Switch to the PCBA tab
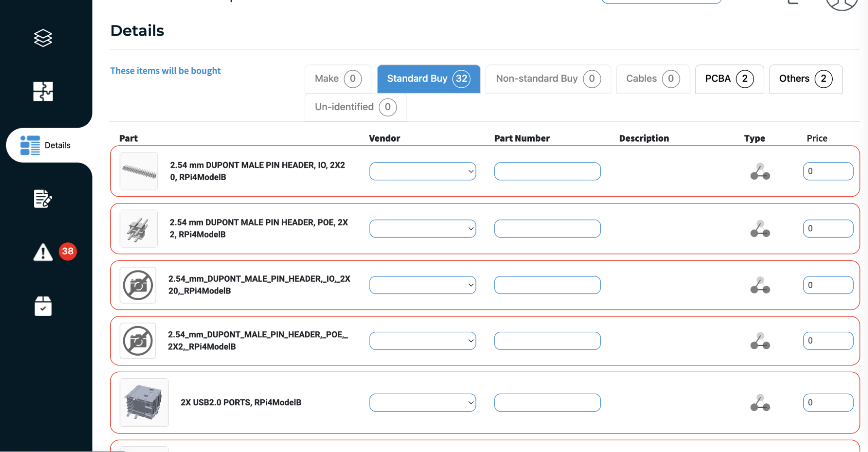The image size is (868, 452). click(x=729, y=79)
